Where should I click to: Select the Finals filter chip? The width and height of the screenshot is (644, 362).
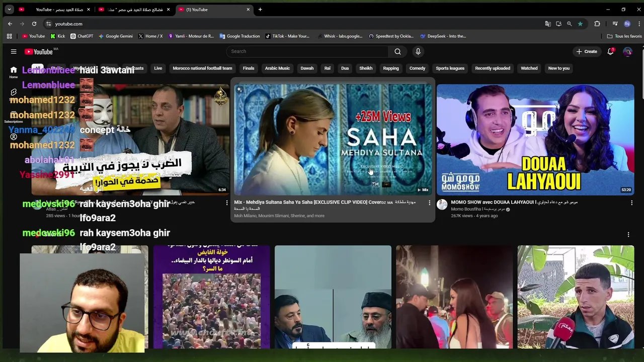[x=249, y=68]
